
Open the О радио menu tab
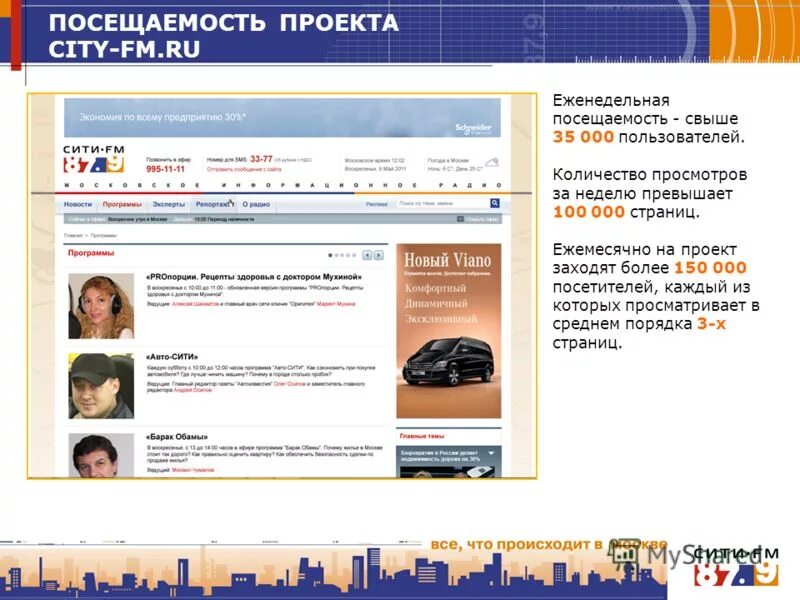click(256, 204)
